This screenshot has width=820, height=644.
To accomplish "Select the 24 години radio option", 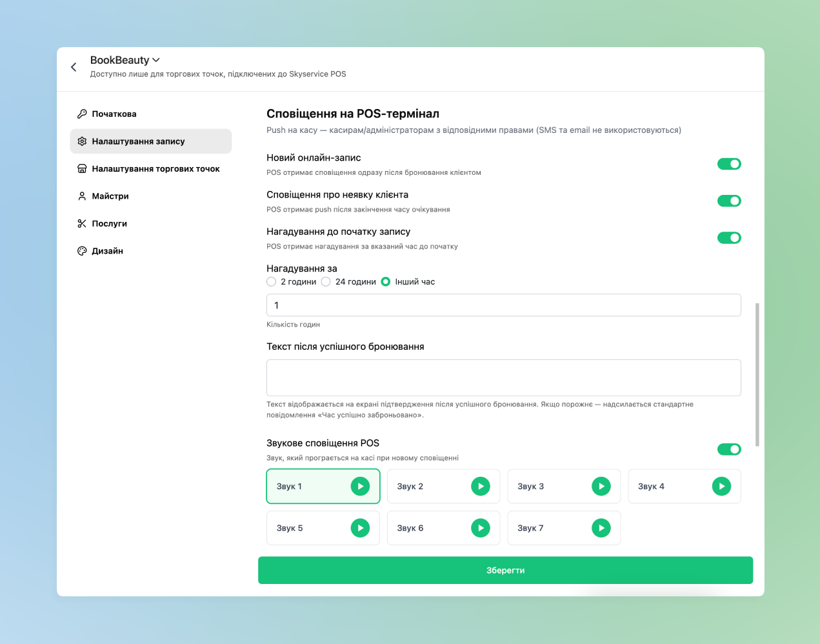I will click(326, 281).
